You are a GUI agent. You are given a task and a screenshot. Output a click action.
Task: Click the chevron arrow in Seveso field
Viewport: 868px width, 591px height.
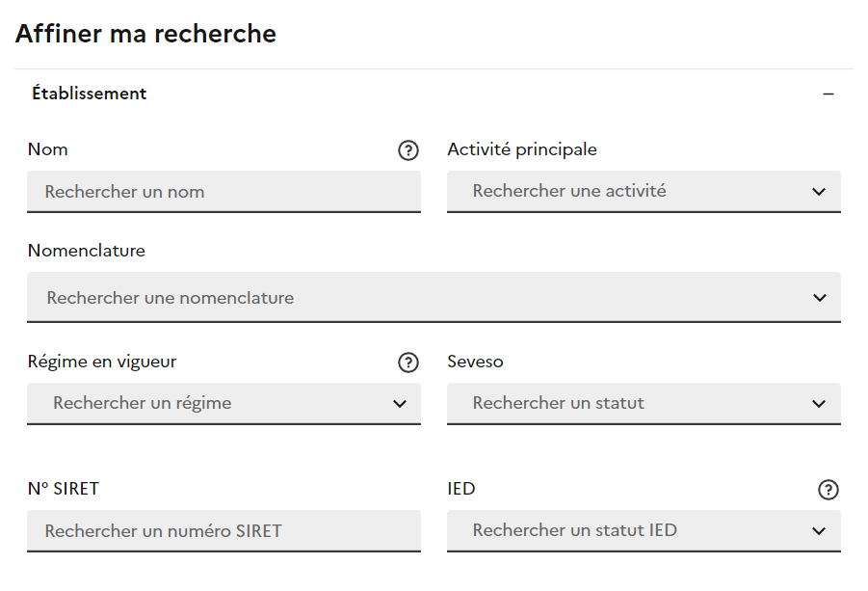click(819, 404)
